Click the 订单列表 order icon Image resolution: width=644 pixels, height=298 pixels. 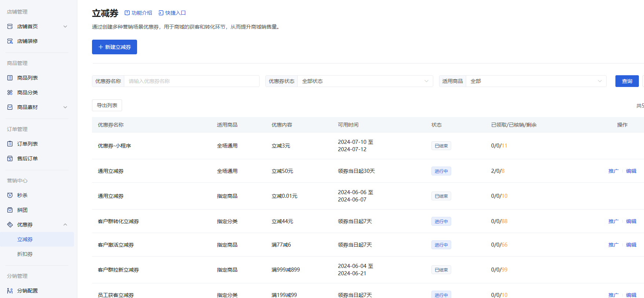point(10,144)
